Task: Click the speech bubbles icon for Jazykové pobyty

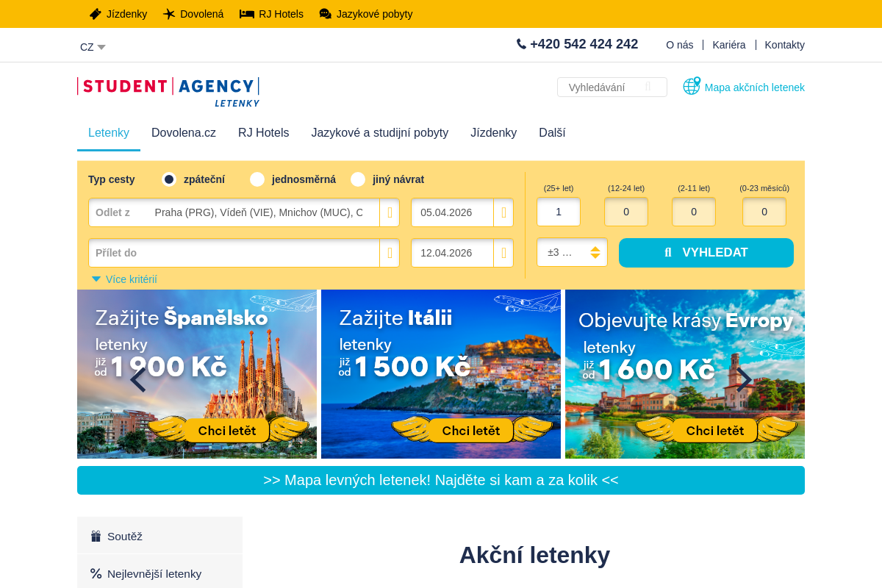Action: pyautogui.click(x=325, y=14)
